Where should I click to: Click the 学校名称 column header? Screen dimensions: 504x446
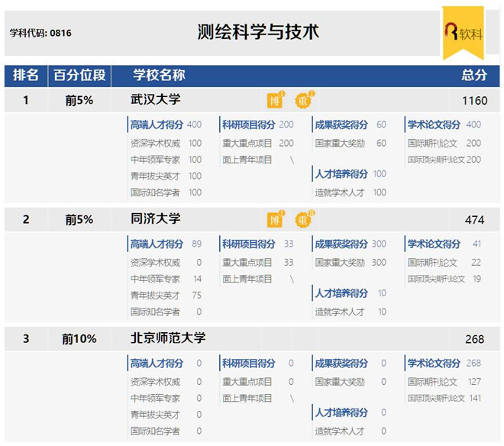click(159, 76)
